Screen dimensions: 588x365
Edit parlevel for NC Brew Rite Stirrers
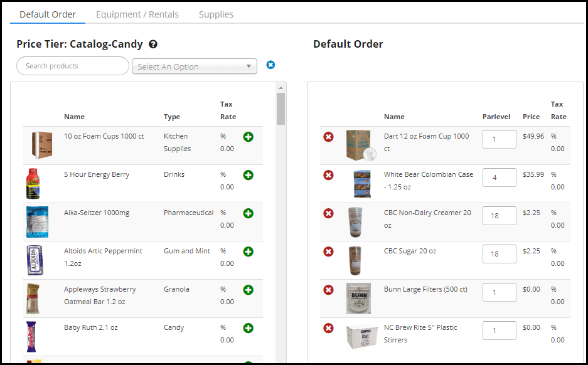pos(499,331)
